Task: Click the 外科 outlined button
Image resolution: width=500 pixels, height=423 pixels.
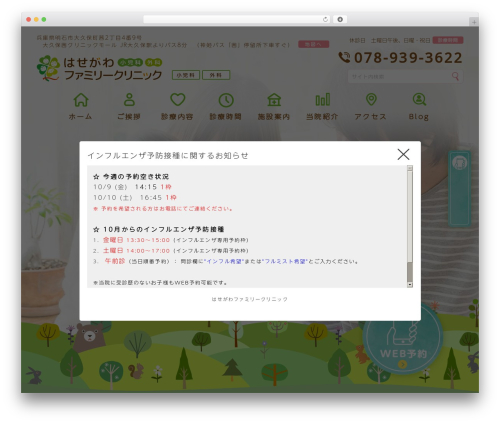Action: [216, 75]
